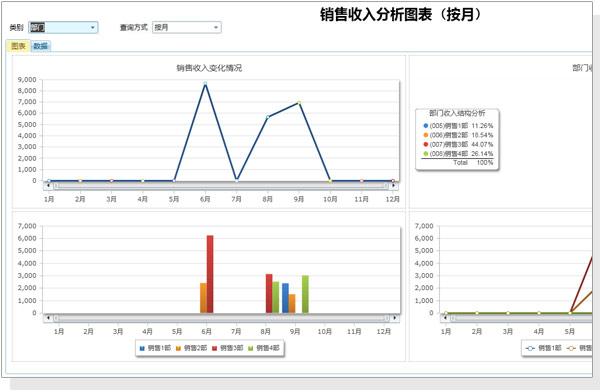Click the green September bar

[x=305, y=294]
